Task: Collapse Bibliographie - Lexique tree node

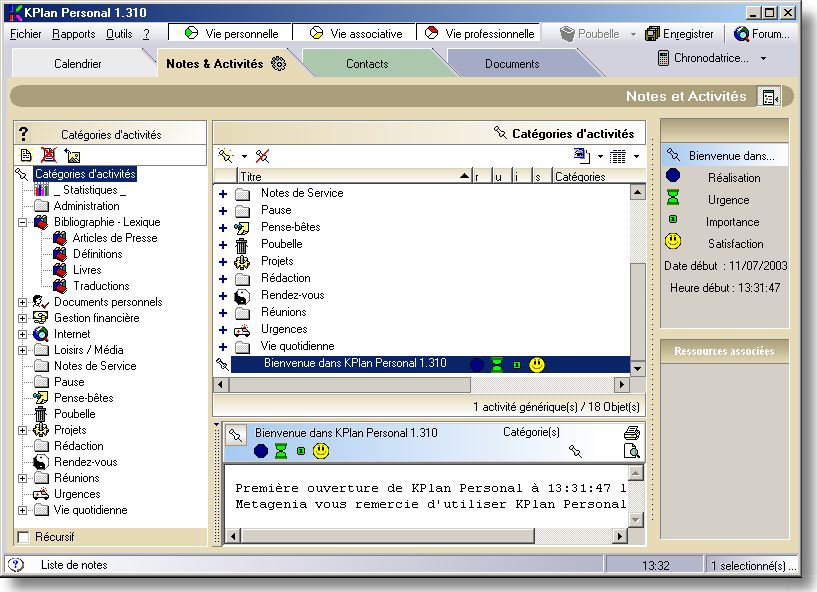Action: tap(22, 223)
